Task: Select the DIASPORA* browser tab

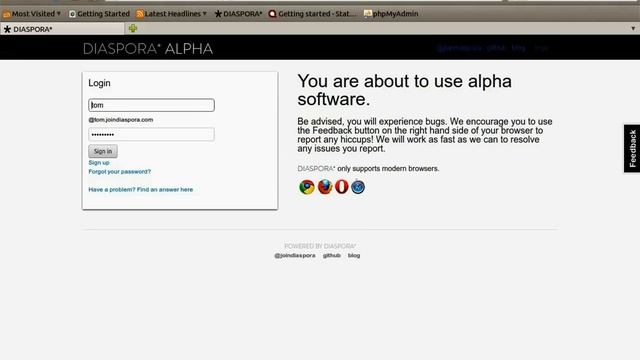Action: [62, 29]
